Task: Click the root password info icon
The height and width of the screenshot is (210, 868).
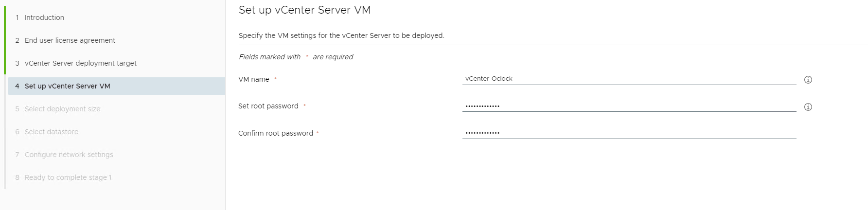Action: [808, 107]
